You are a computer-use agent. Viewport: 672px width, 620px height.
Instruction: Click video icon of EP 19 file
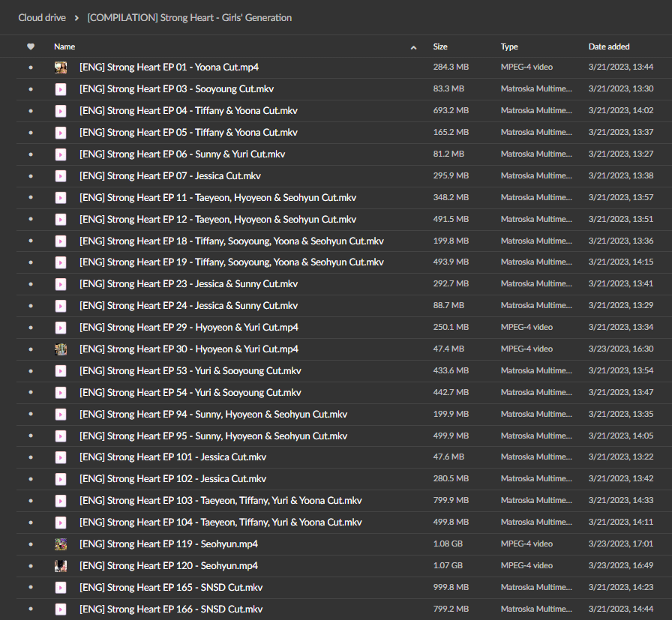pyautogui.click(x=61, y=262)
